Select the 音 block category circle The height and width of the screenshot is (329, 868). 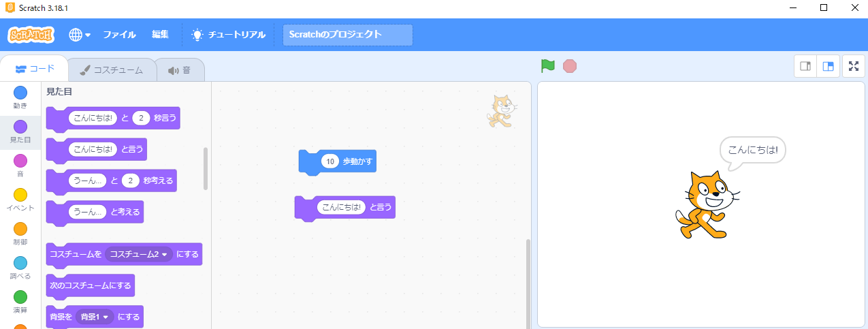[20, 161]
